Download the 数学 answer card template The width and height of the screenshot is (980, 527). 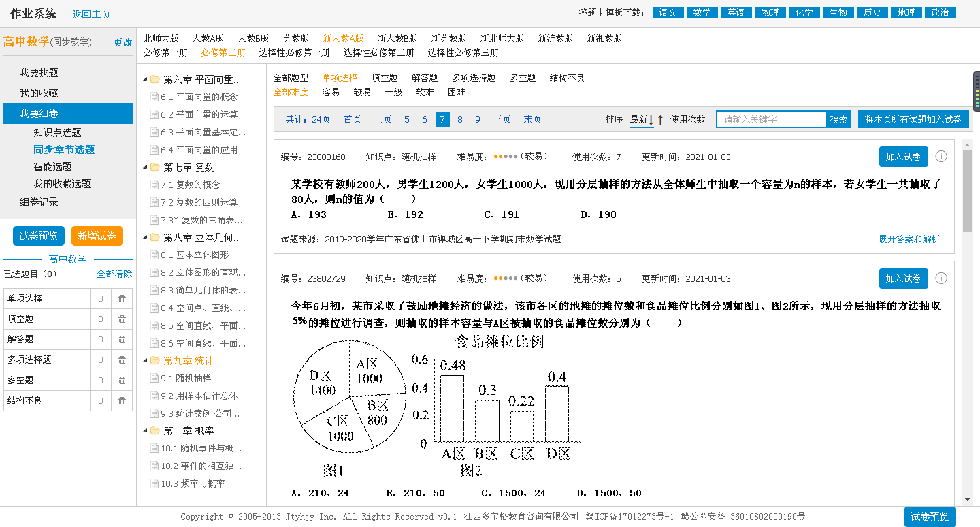coord(702,12)
